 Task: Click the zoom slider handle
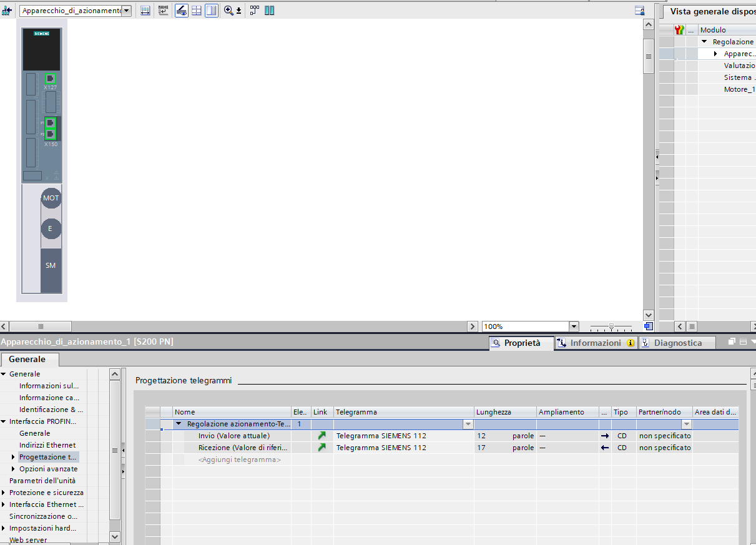point(611,327)
